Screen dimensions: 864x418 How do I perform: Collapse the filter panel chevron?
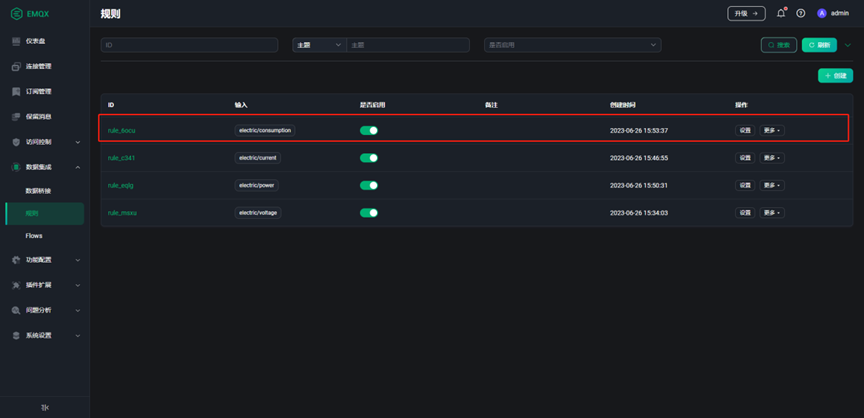847,45
